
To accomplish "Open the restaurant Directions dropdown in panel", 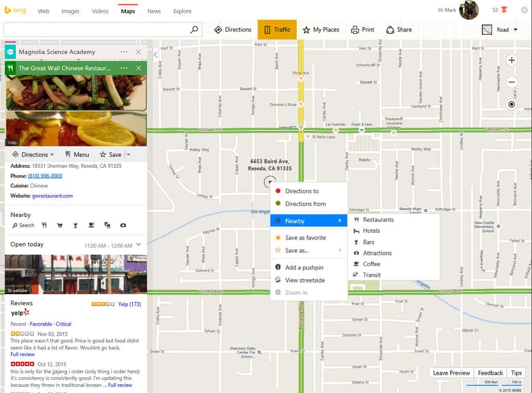I will (33, 155).
